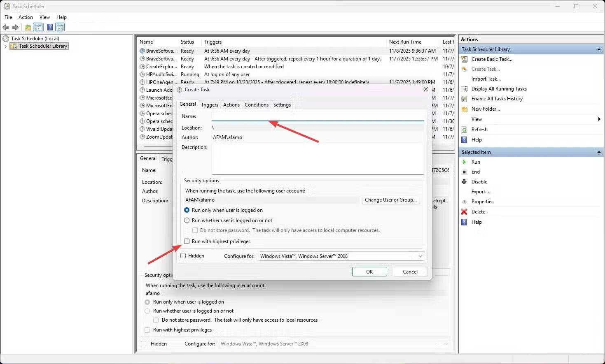Viewport: 605px width, 364px height.
Task: Click the Back arrow toolbar icon
Action: 6,27
